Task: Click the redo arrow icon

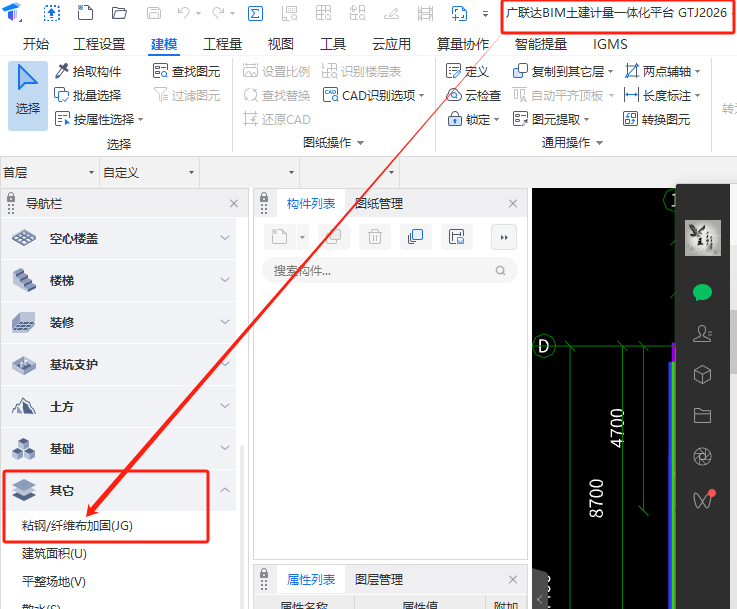Action: pos(218,13)
